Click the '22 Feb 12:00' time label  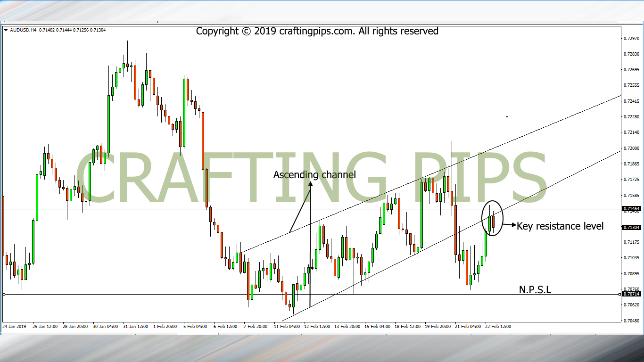coord(497,326)
